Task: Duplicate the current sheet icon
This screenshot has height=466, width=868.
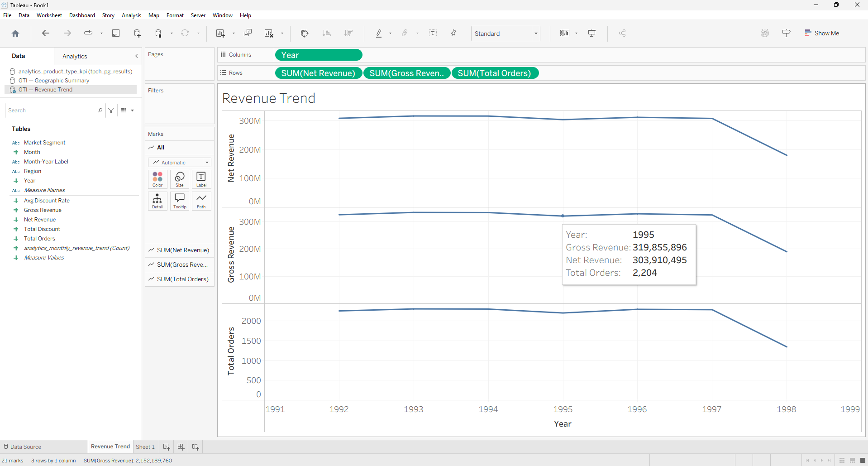Action: [248, 33]
